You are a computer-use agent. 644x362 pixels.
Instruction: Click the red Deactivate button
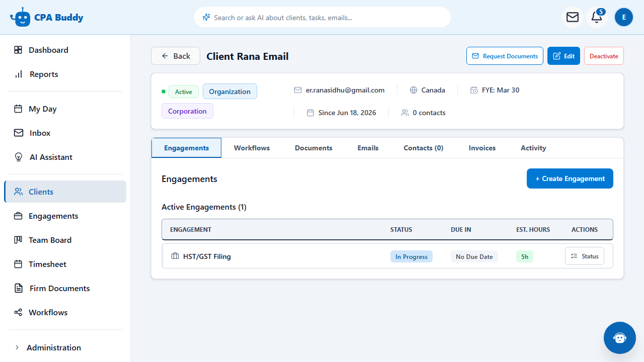(604, 56)
